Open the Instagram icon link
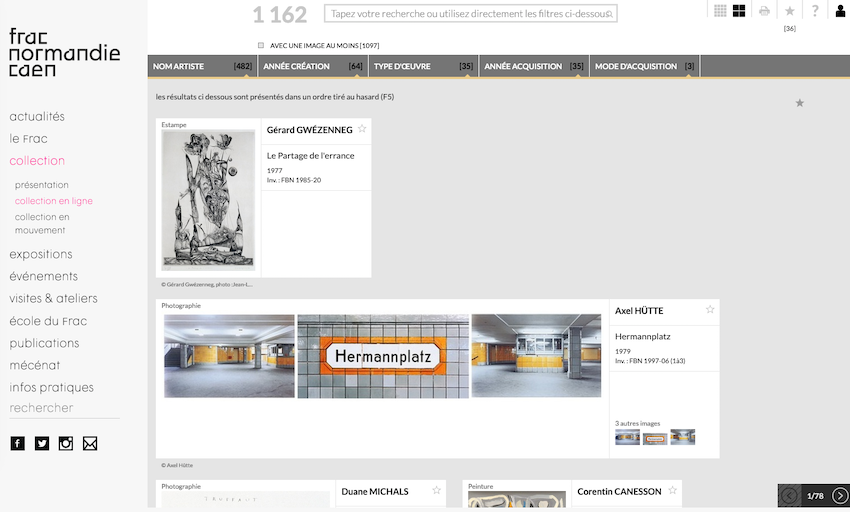This screenshot has width=850, height=512. click(66, 443)
